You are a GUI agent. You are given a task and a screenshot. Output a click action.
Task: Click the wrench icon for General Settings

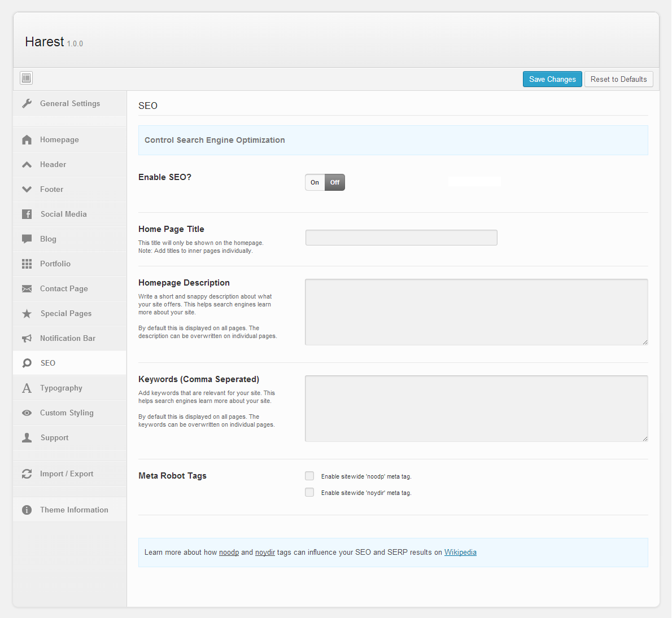coord(27,103)
